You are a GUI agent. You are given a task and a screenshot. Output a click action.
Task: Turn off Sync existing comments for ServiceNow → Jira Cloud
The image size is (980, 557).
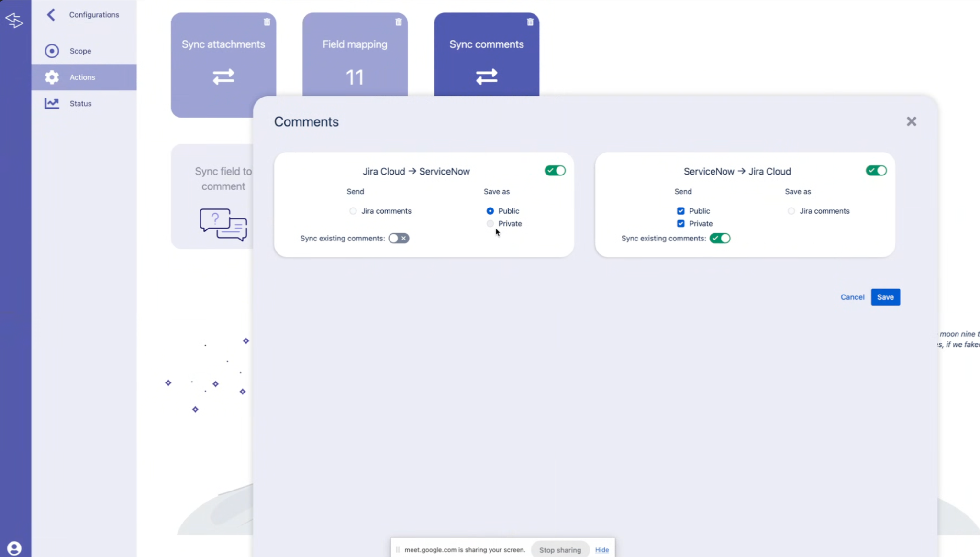720,238
